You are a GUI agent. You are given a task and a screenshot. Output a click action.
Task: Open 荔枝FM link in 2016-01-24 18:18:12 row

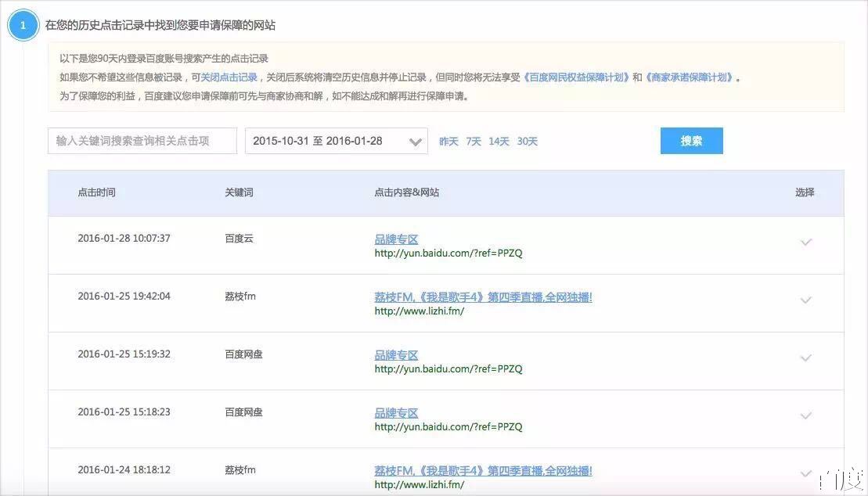[x=483, y=470]
